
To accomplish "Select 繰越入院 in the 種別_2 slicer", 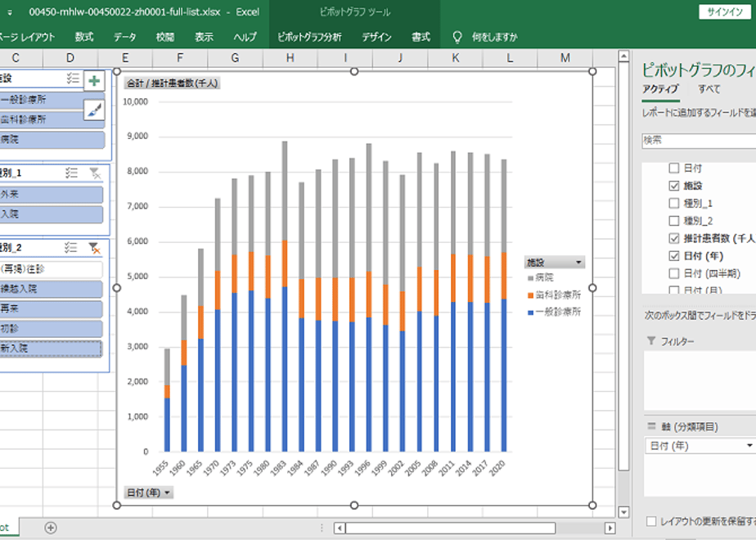I will pyautogui.click(x=51, y=289).
